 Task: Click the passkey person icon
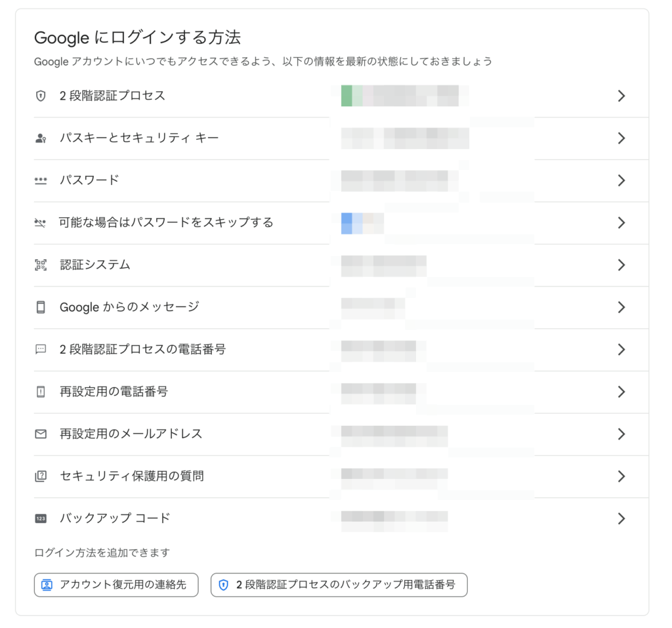tap(41, 138)
